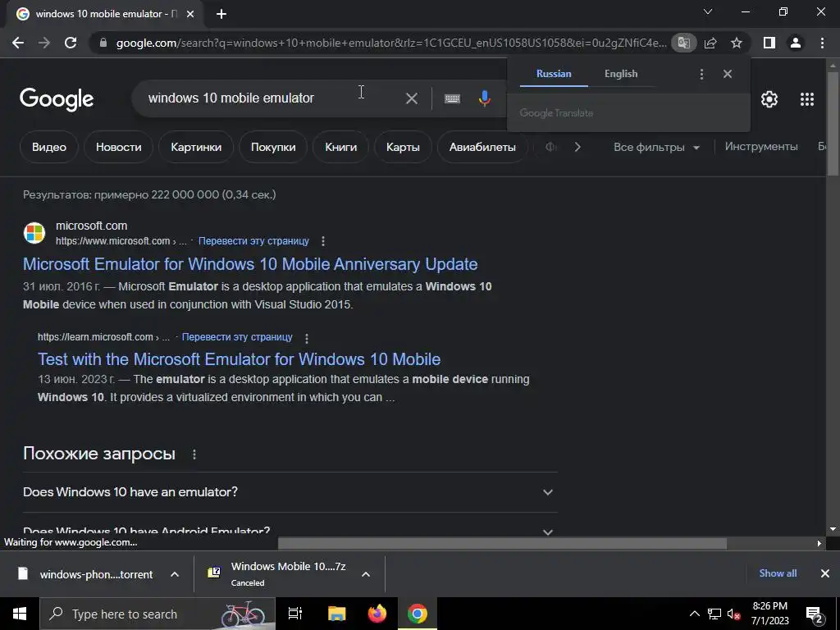Open the Все фильтры dropdown
Screen dimensions: 840x630
656,147
